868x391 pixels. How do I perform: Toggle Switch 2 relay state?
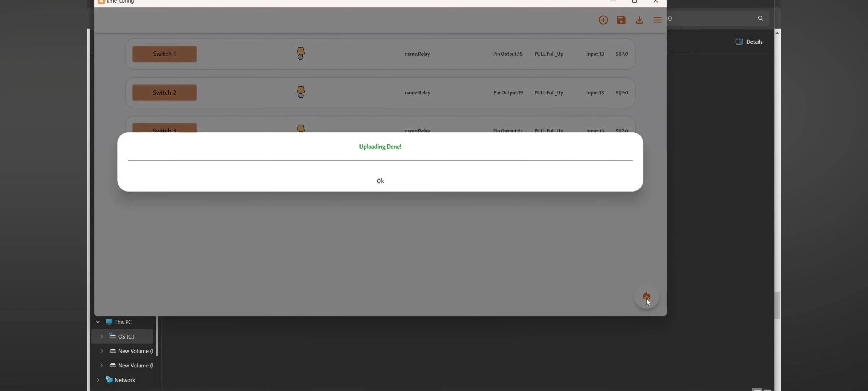[x=164, y=92]
